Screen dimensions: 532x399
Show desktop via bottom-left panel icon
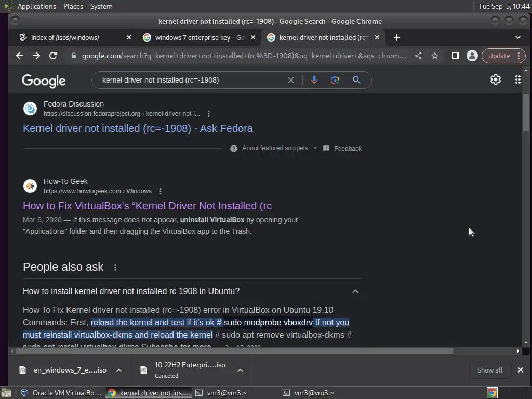pyautogui.click(x=6, y=393)
